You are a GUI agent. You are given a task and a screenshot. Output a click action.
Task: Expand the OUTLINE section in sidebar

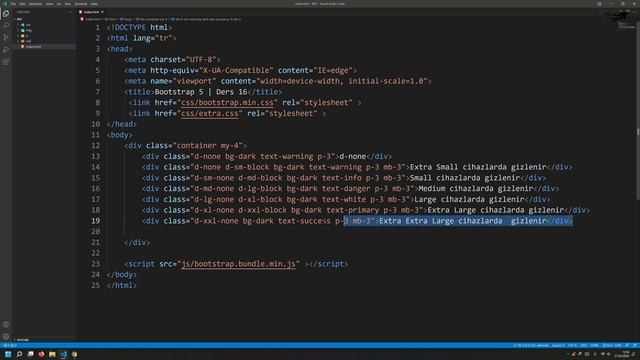23,340
